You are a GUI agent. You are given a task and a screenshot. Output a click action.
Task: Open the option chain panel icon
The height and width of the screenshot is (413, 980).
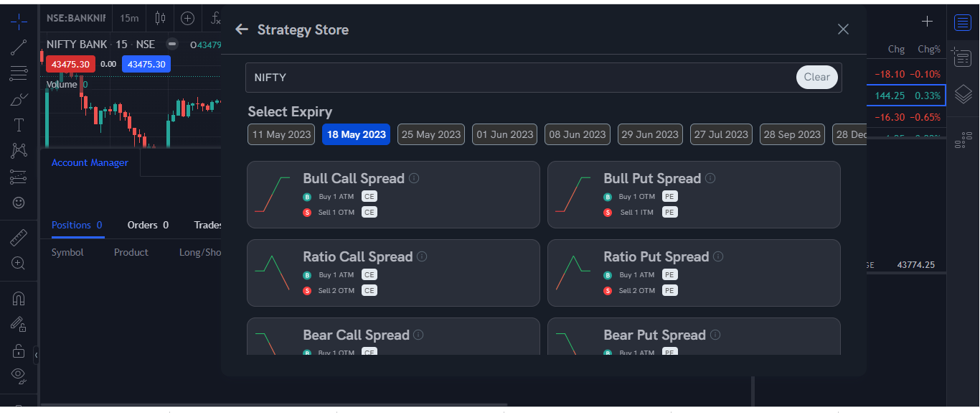(x=963, y=57)
